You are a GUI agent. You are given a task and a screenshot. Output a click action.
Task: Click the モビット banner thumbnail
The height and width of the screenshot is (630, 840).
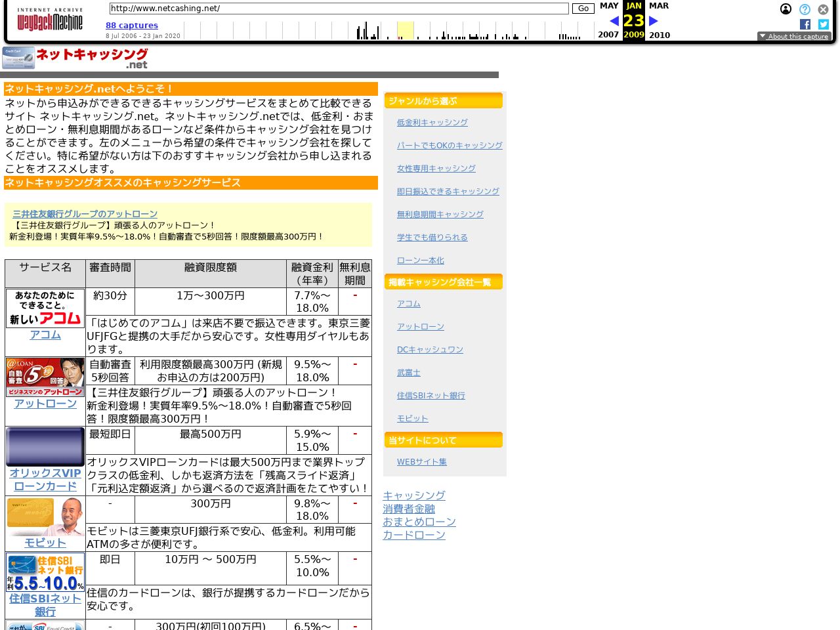[45, 516]
